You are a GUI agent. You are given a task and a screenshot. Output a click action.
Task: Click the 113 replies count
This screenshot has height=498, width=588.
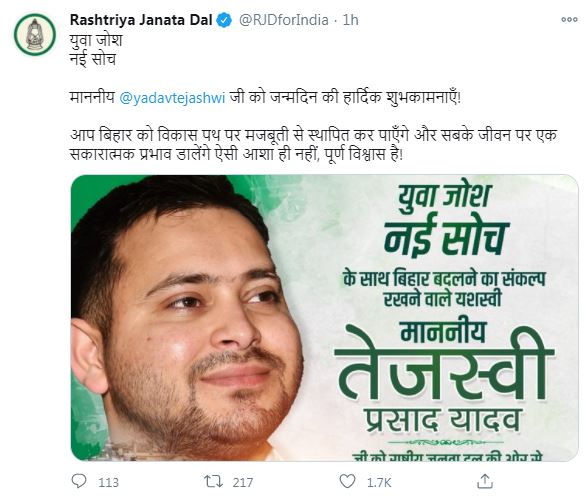[x=108, y=482]
